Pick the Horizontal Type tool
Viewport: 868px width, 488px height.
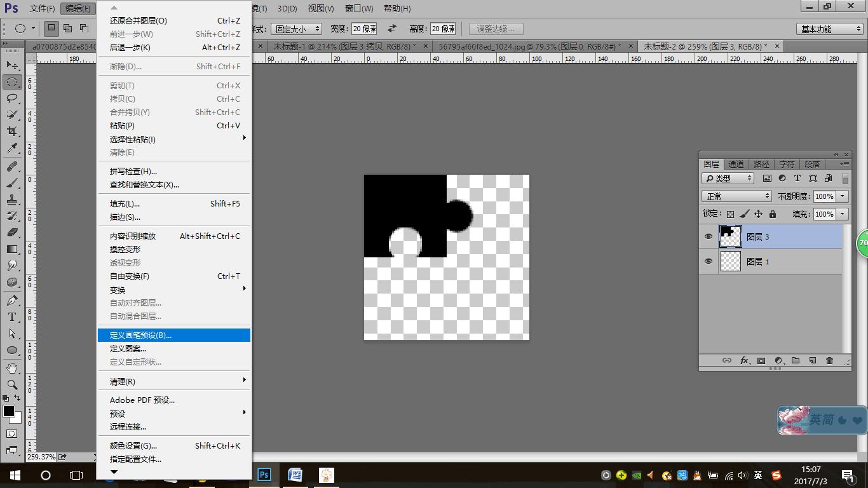coord(12,316)
